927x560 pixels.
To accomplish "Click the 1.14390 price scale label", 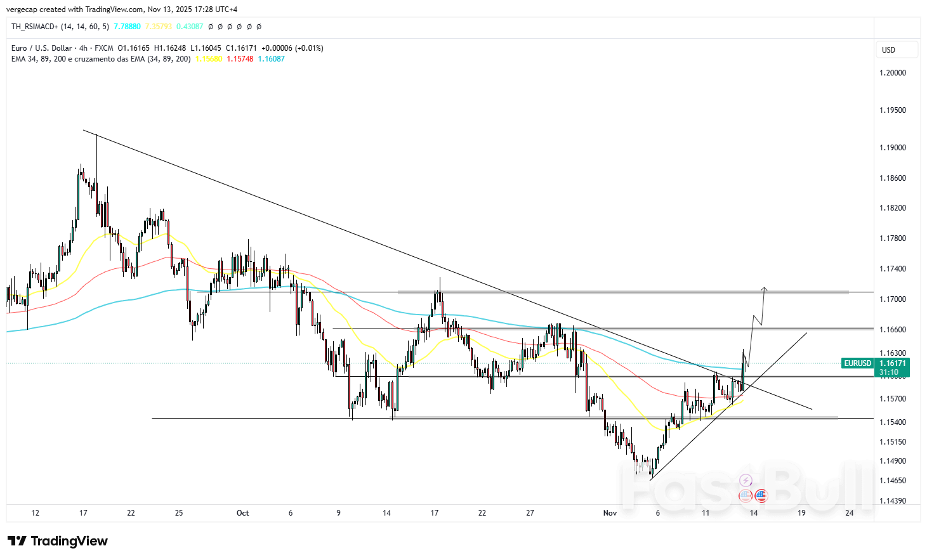I will coord(892,501).
